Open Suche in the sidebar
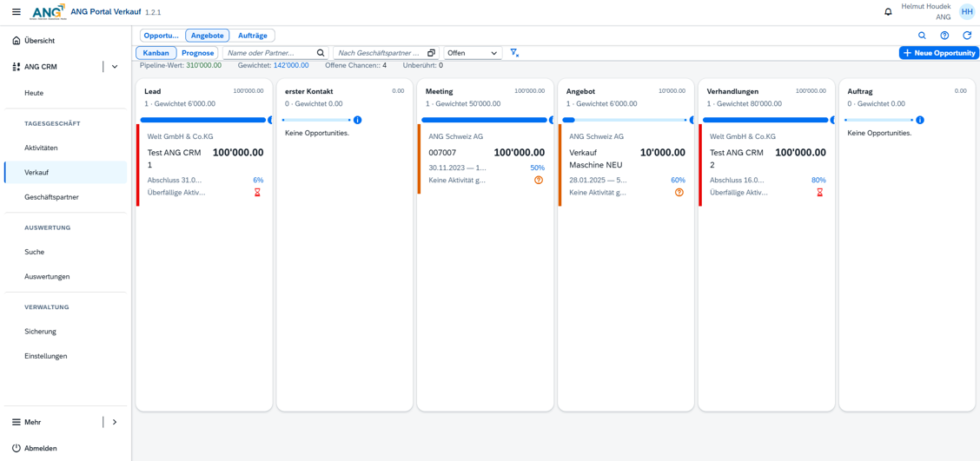This screenshot has height=461, width=980. 65,252
